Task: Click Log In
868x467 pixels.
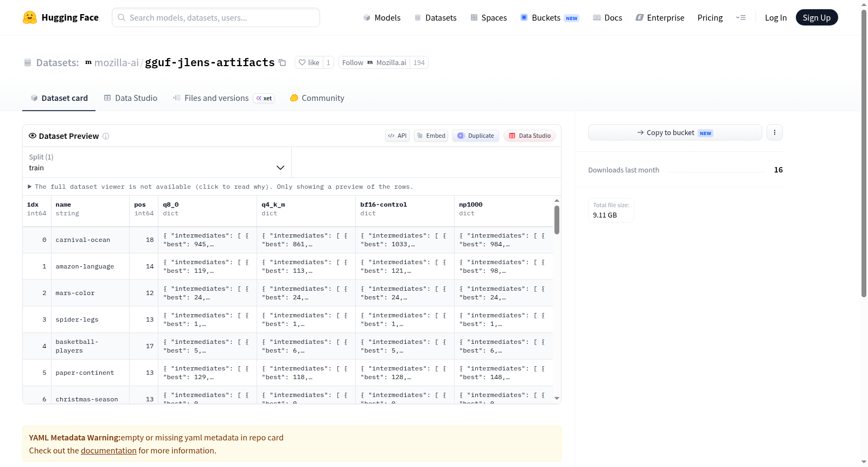Action: coord(776,17)
